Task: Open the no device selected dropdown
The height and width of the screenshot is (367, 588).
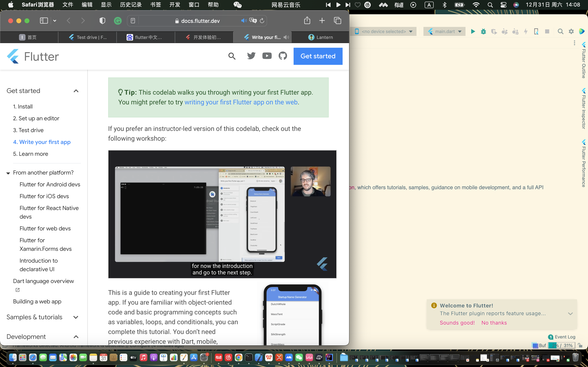Action: [384, 32]
